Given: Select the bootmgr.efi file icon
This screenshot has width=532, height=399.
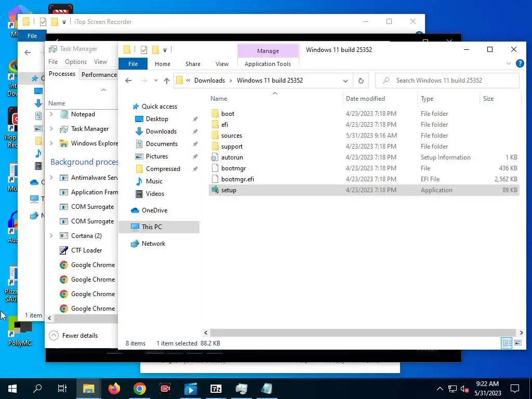Looking at the screenshot, I should pos(215,179).
